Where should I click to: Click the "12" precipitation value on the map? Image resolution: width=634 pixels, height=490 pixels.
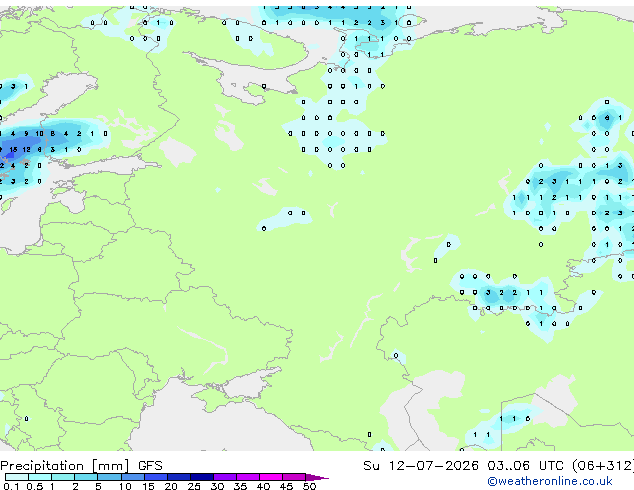(26, 150)
